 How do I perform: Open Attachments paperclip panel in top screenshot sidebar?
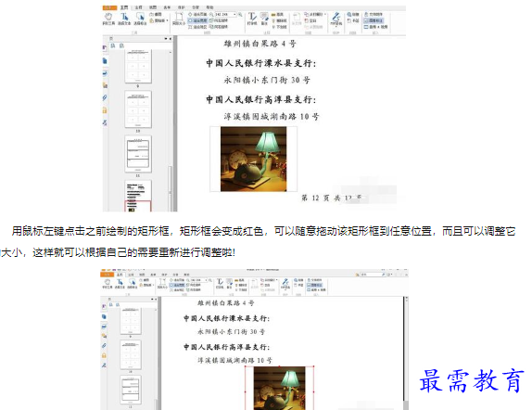click(105, 97)
